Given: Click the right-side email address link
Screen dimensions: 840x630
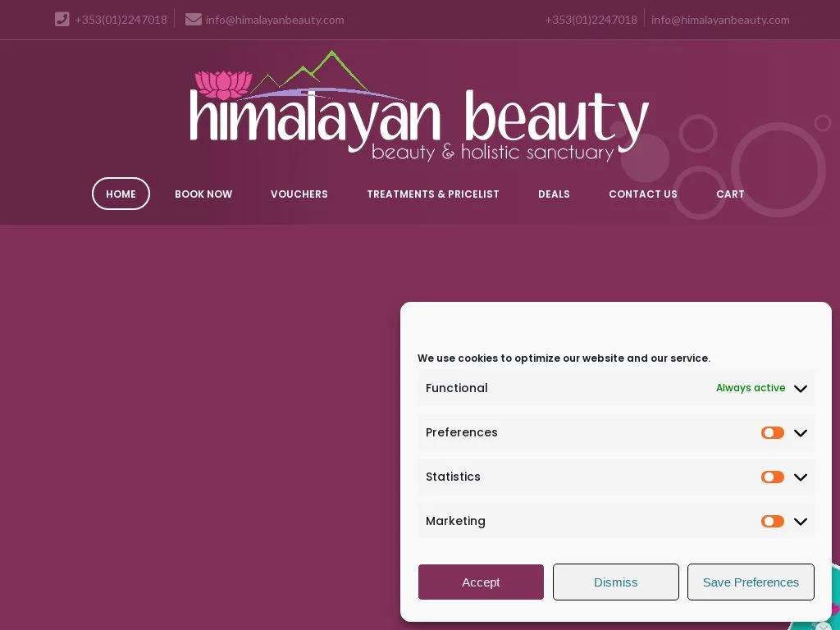Looking at the screenshot, I should 720,20.
